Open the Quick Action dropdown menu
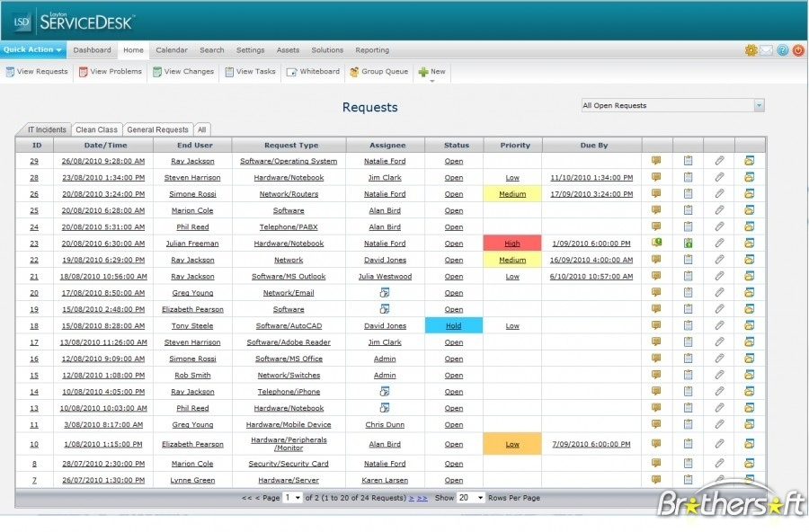809x532 pixels. (32, 49)
